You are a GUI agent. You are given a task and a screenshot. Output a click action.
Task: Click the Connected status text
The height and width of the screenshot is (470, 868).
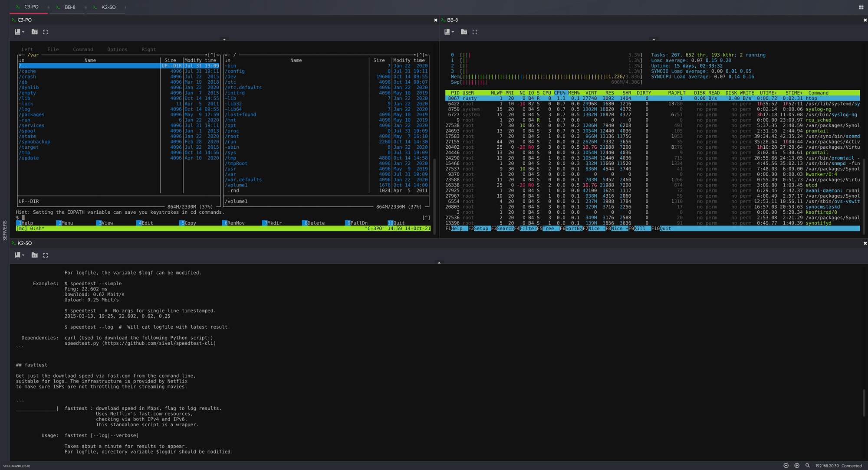pos(852,466)
